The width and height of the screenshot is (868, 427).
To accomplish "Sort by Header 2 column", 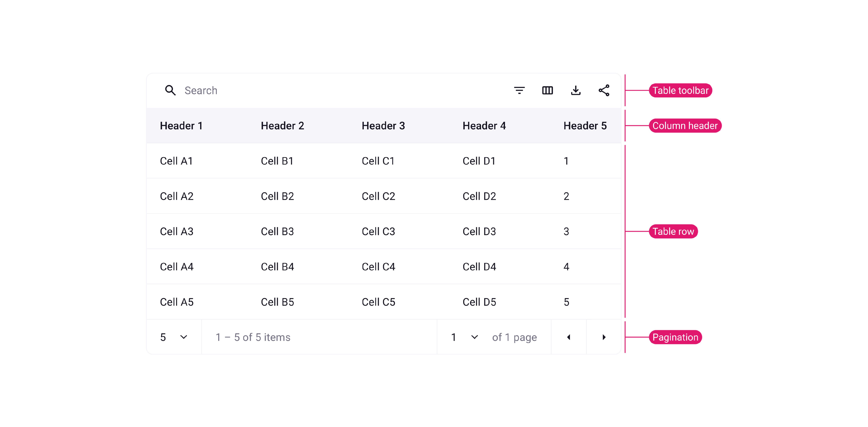I will click(282, 126).
